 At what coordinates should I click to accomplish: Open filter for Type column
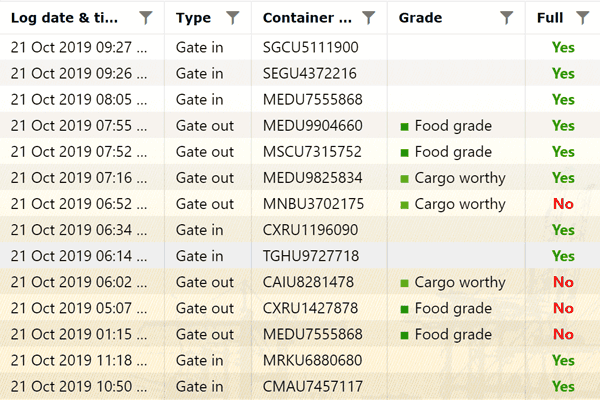click(x=233, y=17)
